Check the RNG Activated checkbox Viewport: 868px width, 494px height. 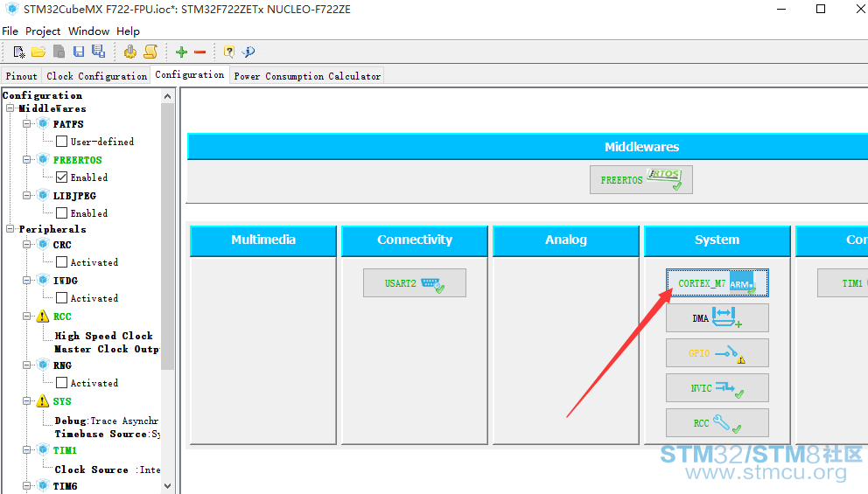point(62,383)
